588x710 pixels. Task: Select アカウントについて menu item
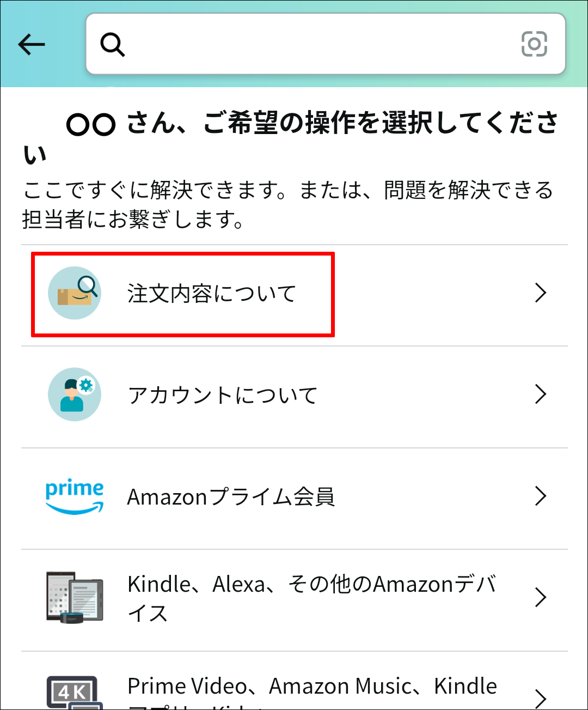coord(222,395)
